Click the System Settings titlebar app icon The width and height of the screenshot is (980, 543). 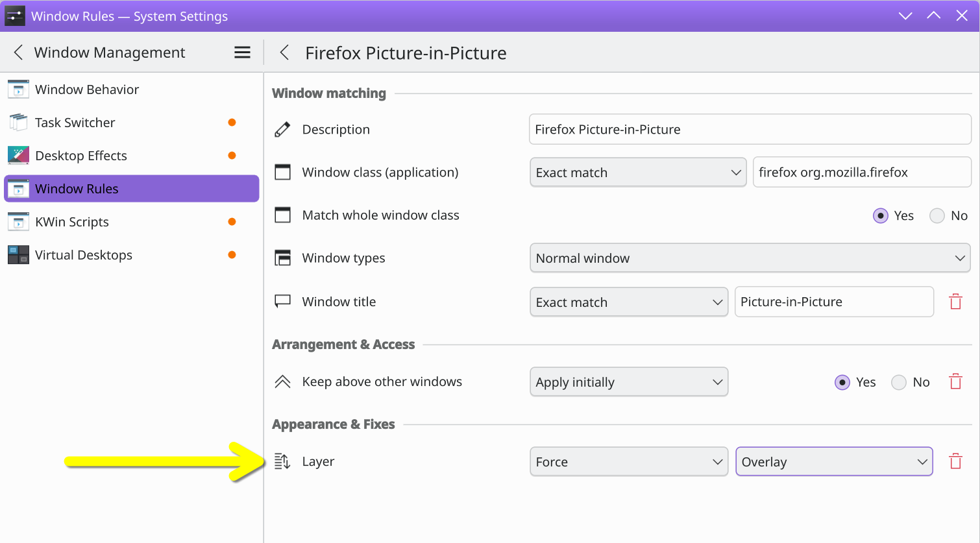pyautogui.click(x=14, y=16)
